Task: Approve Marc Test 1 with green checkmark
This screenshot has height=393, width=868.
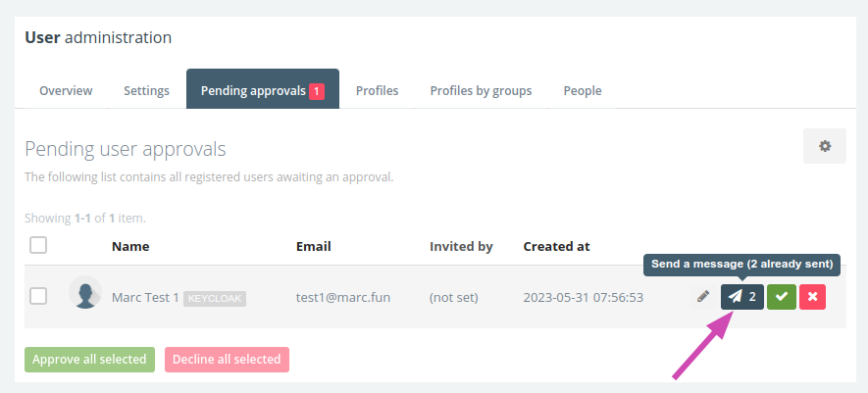Action: pos(781,297)
